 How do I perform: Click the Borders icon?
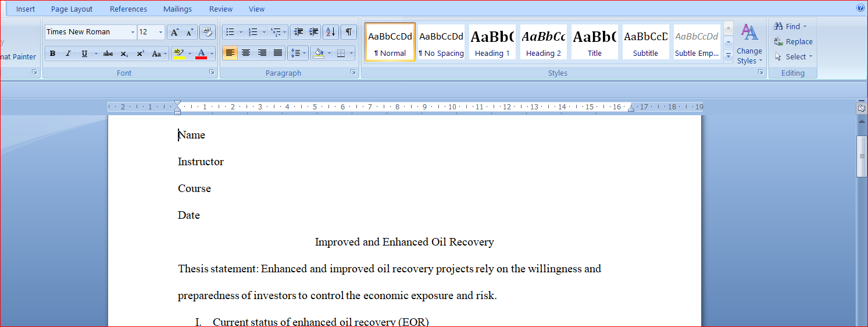(341, 54)
